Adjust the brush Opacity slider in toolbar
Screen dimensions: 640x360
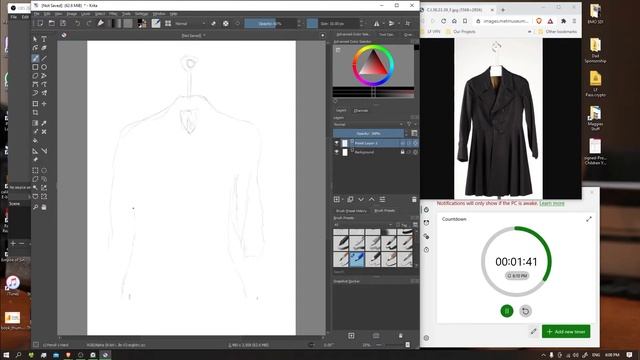click(x=271, y=24)
